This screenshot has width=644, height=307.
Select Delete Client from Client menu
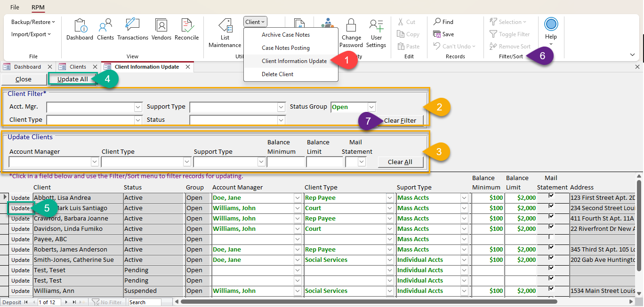click(x=277, y=74)
